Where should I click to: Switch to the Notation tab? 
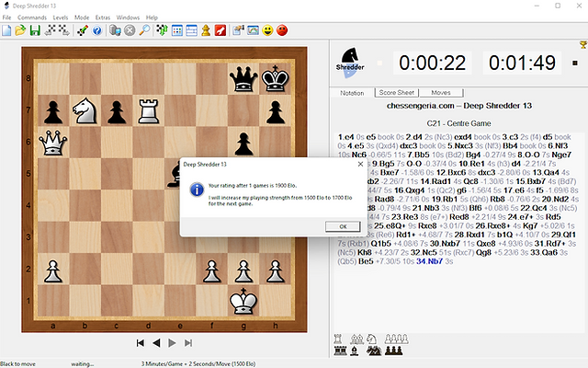(352, 93)
